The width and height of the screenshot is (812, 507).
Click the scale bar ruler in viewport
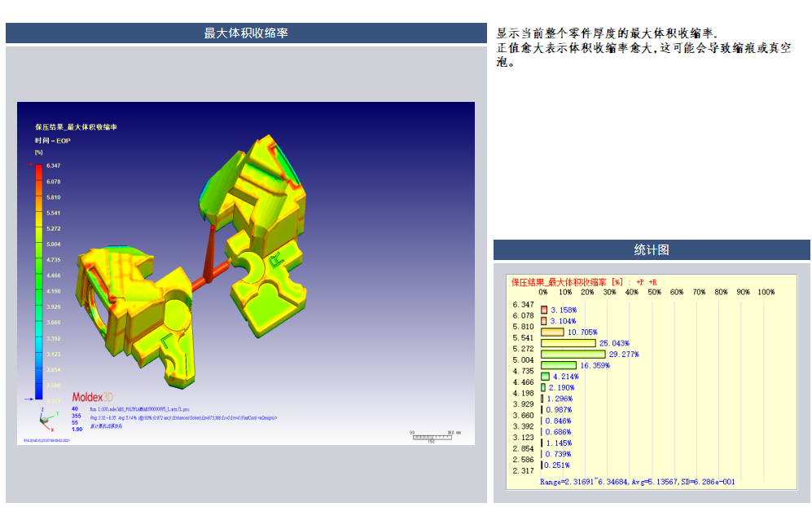(x=431, y=436)
